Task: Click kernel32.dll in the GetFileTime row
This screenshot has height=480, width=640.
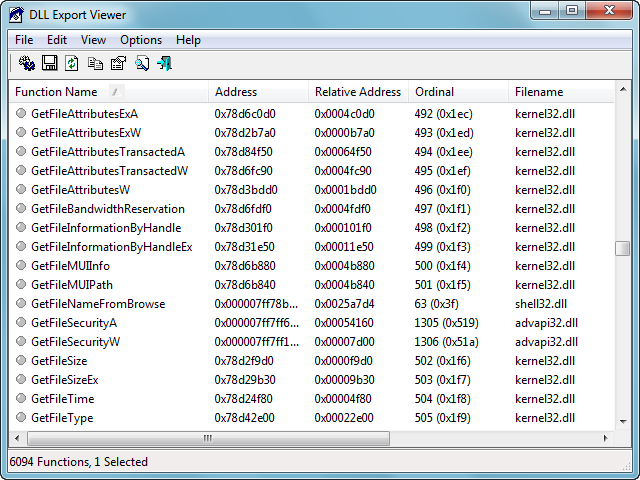Action: pyautogui.click(x=545, y=399)
